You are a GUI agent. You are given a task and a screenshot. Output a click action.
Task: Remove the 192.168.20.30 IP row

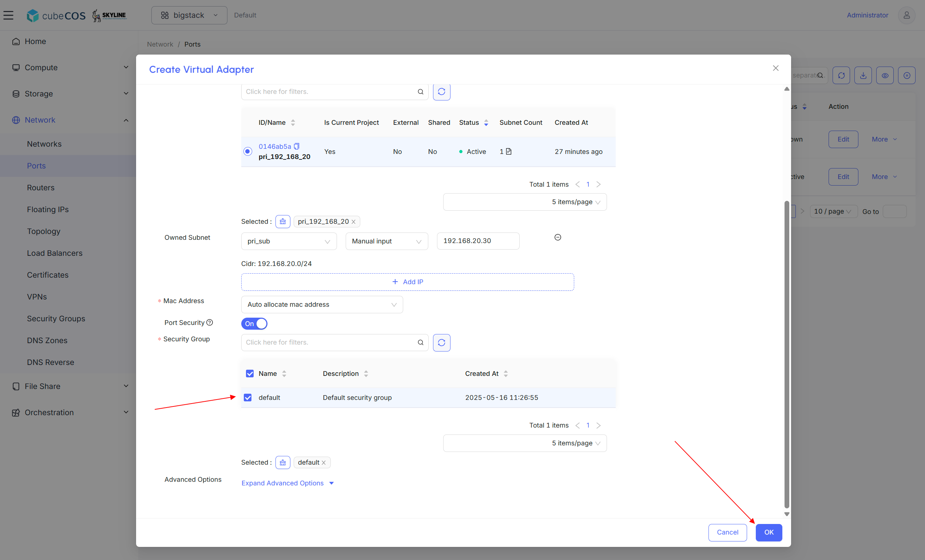tap(558, 237)
